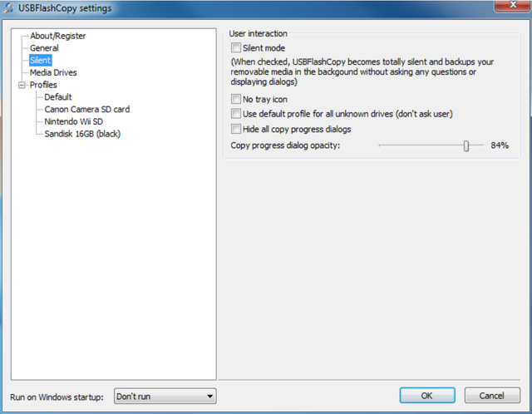Close the USBFlashCopy settings window
Viewport: 532px width, 414px height.
tap(512, 6)
